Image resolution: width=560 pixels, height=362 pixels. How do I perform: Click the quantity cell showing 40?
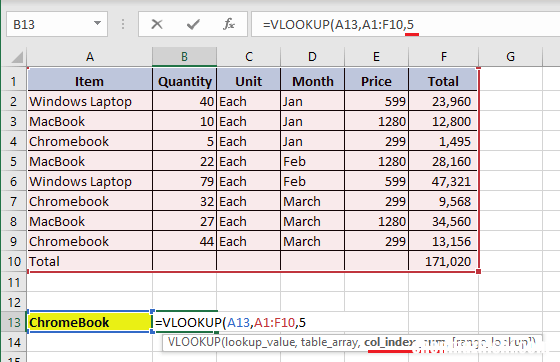(184, 101)
